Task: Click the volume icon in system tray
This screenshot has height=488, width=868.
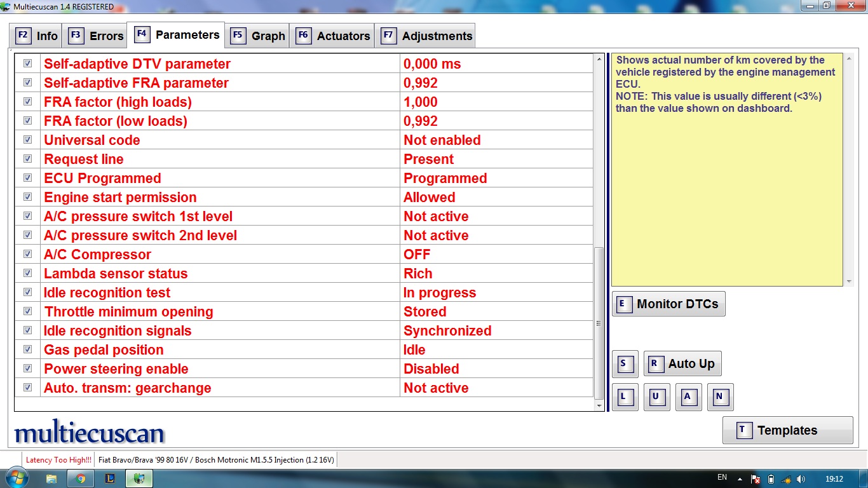Action: (801, 478)
